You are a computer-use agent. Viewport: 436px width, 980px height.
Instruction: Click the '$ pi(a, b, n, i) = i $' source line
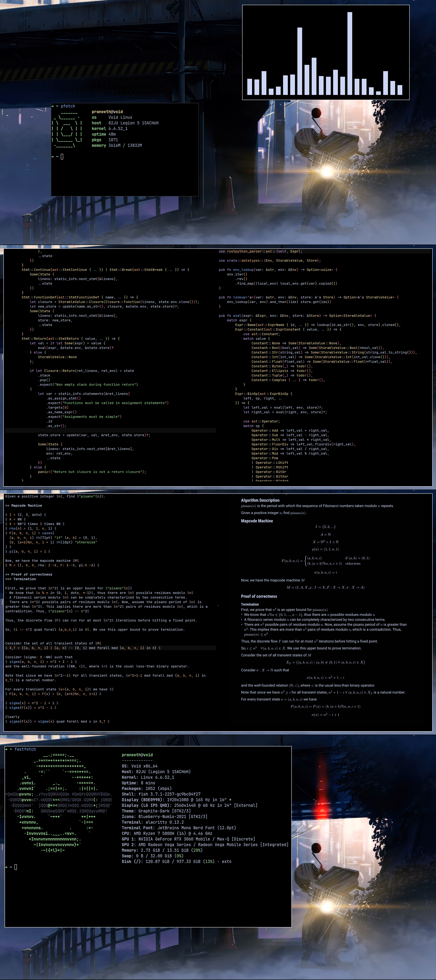(27, 551)
